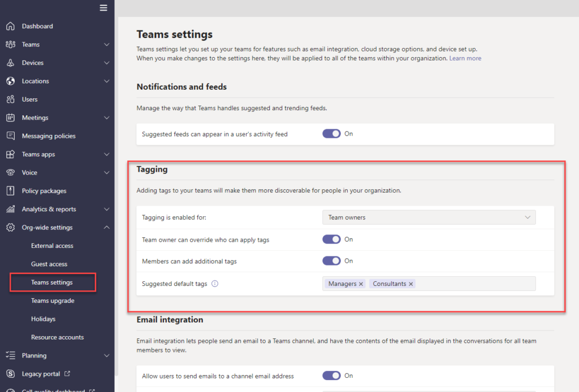Click the Org-wide settings gear icon
Viewport: 579px width, 392px height.
point(10,228)
